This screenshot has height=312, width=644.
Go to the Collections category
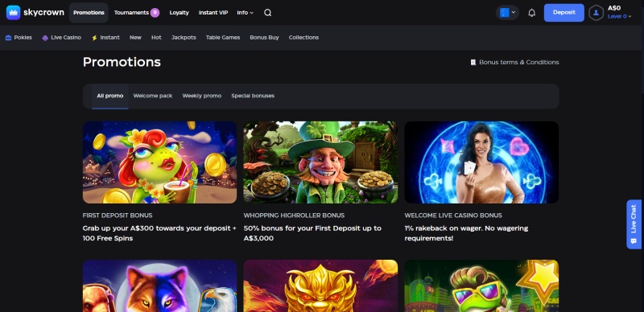click(303, 37)
